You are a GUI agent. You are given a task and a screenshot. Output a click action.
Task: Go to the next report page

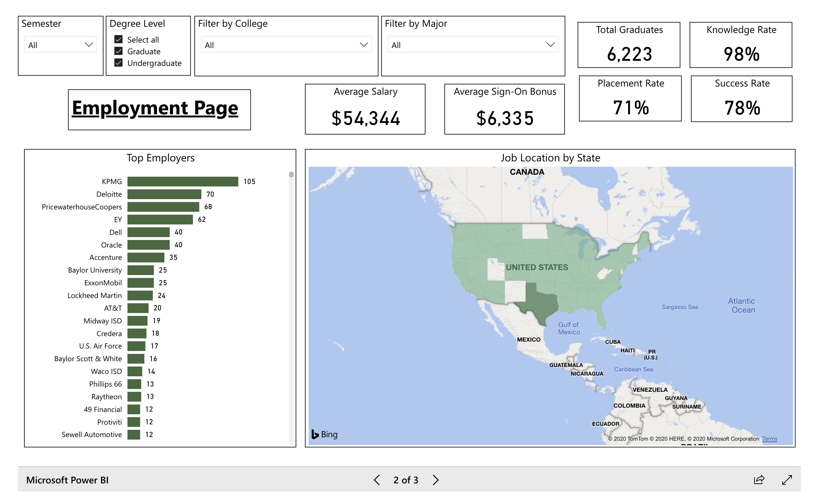435,480
